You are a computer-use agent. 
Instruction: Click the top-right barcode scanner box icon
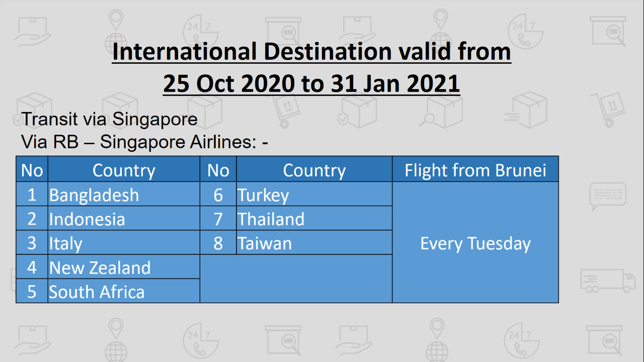pos(608,31)
